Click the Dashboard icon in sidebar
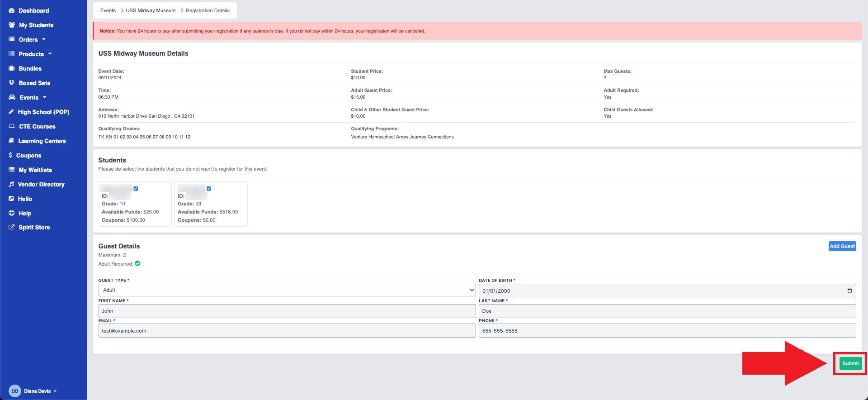The height and width of the screenshot is (400, 868). (12, 10)
